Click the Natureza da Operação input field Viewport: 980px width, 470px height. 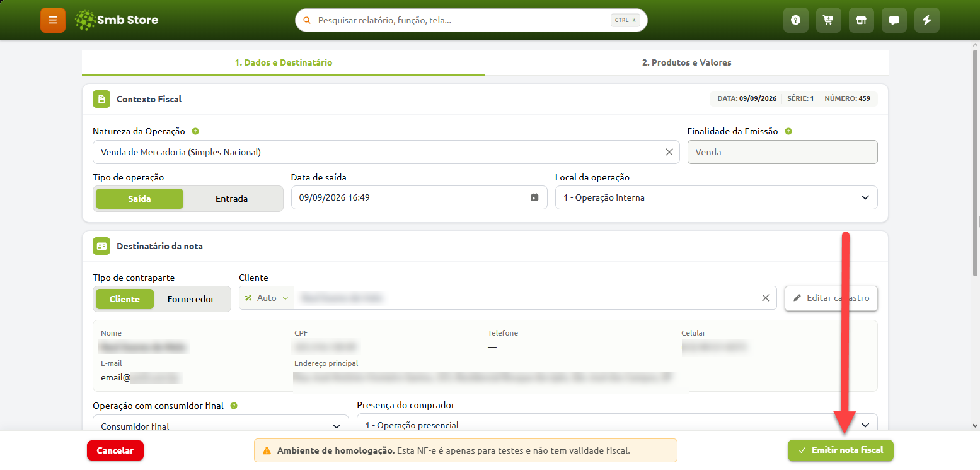[x=386, y=152]
